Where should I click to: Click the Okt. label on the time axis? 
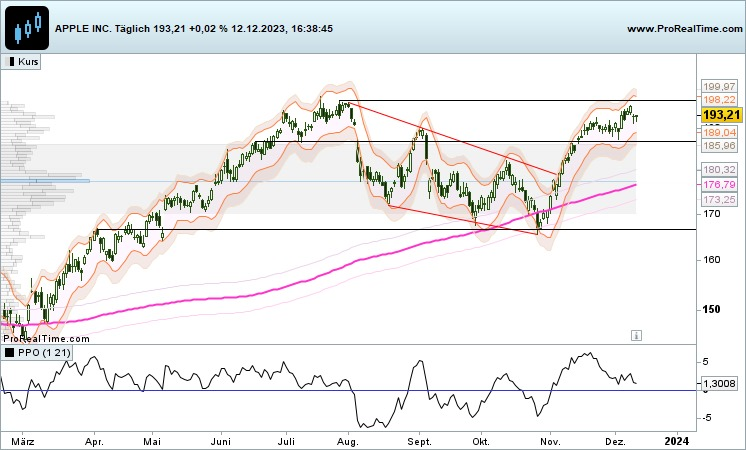(x=481, y=441)
